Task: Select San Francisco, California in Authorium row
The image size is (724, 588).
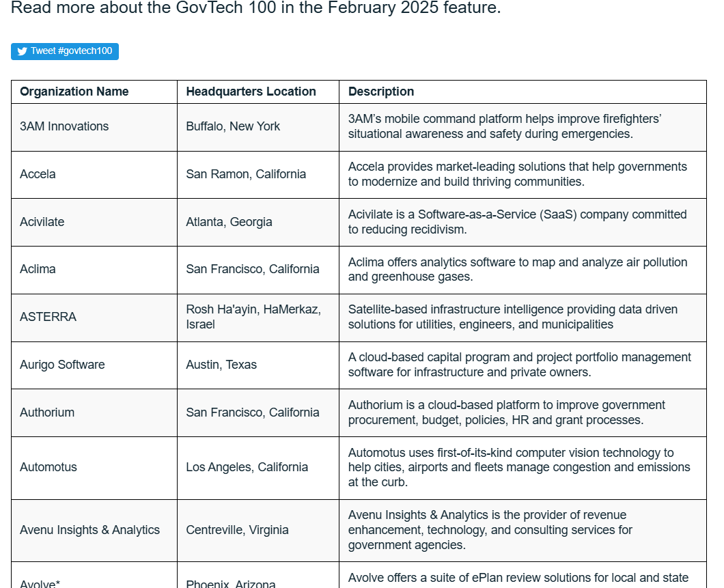Action: pyautogui.click(x=258, y=413)
